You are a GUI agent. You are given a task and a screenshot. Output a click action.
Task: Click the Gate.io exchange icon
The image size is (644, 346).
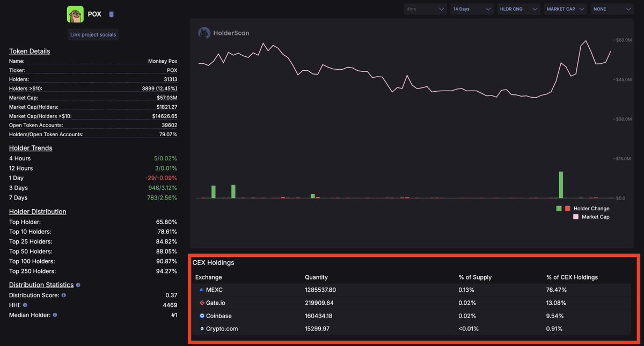tap(202, 303)
